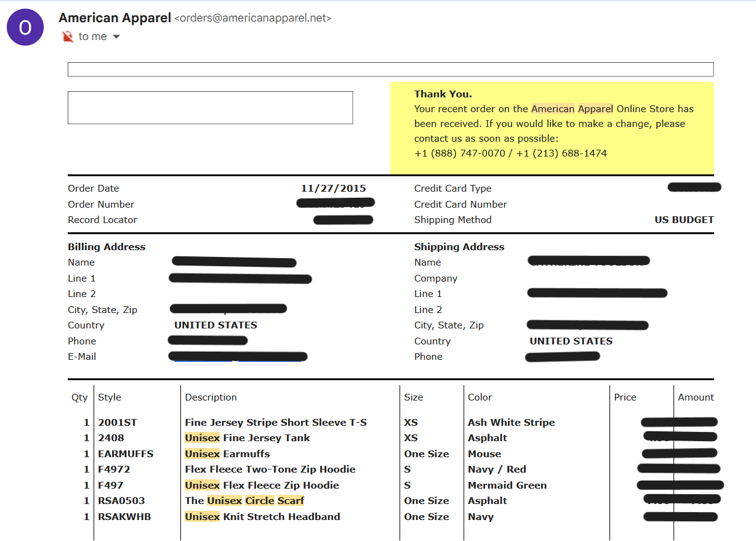Click the color 'Mermaid Green'
This screenshot has height=541, width=756.
(507, 486)
